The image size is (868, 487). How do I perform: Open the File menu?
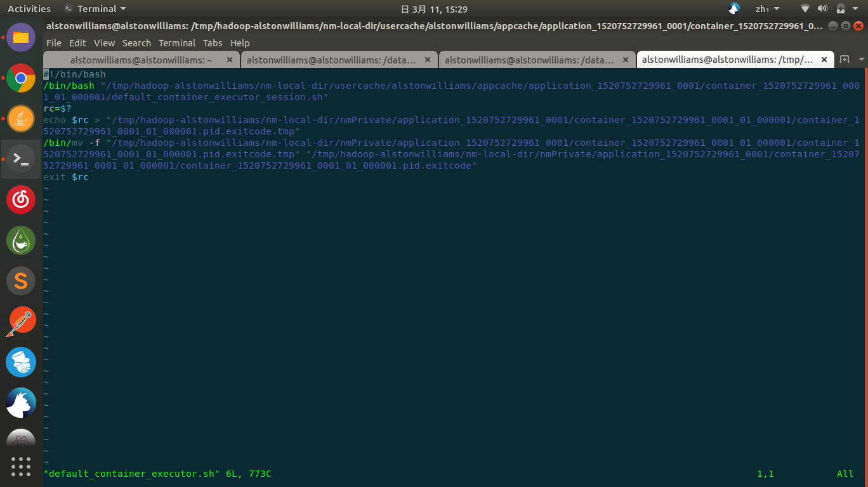tap(53, 43)
